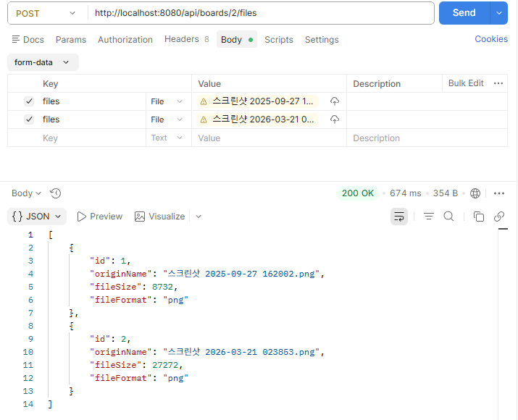Image resolution: width=518 pixels, height=420 pixels.
Task: Click the empty Value input cell
Action: coord(269,138)
